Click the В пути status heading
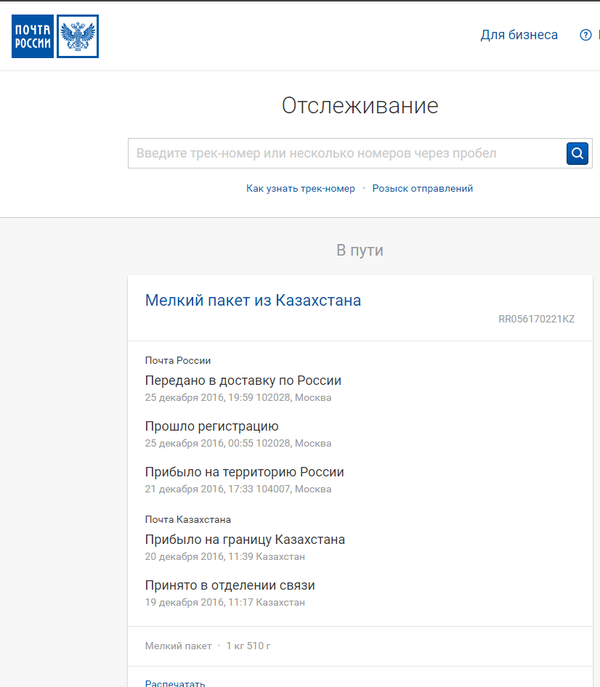 (x=359, y=250)
